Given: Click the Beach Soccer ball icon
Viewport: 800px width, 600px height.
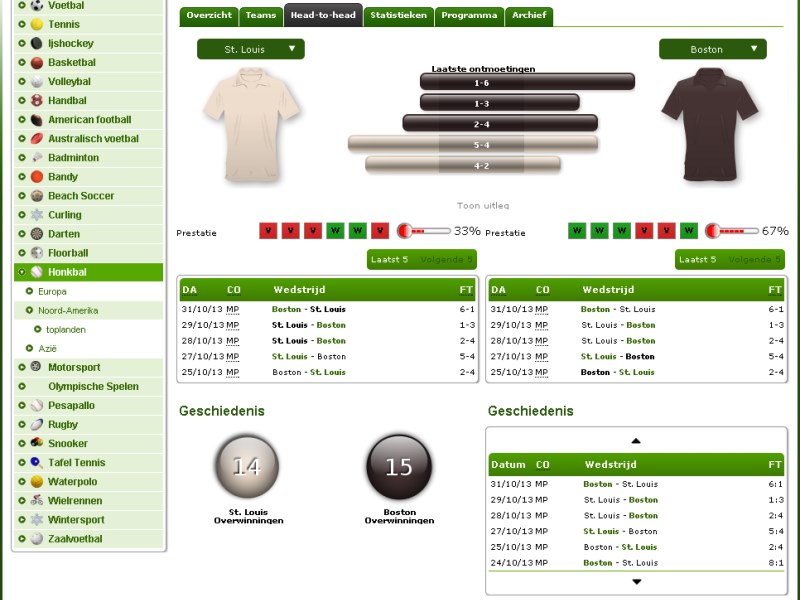Looking at the screenshot, I should [37, 196].
